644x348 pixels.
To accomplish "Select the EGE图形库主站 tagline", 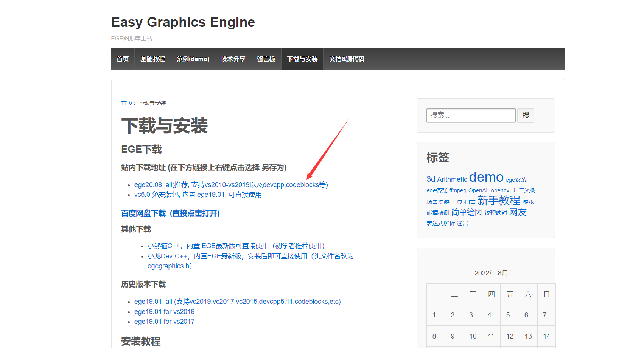I will 132,39.
